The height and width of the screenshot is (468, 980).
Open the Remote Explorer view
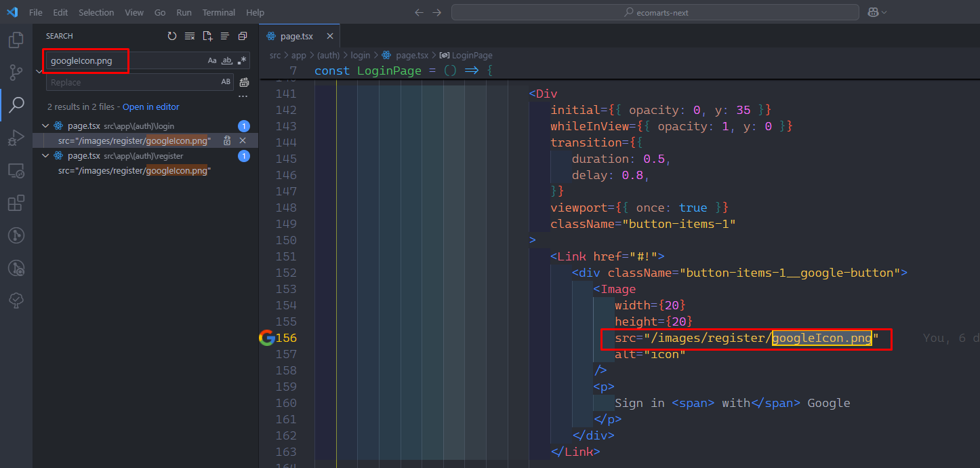(16, 170)
